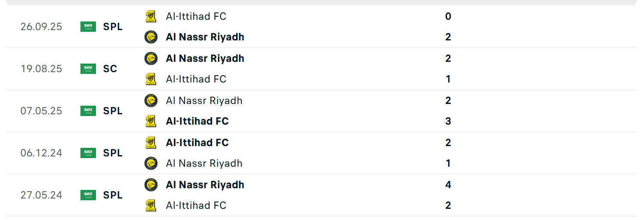Screen dimensions: 644x220
Task: Select SPL label for 27.05.24 match
Action: click(x=113, y=195)
